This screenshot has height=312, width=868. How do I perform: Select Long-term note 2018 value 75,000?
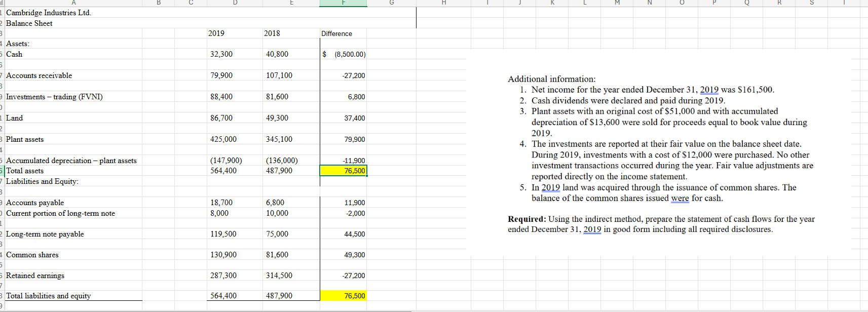click(277, 234)
